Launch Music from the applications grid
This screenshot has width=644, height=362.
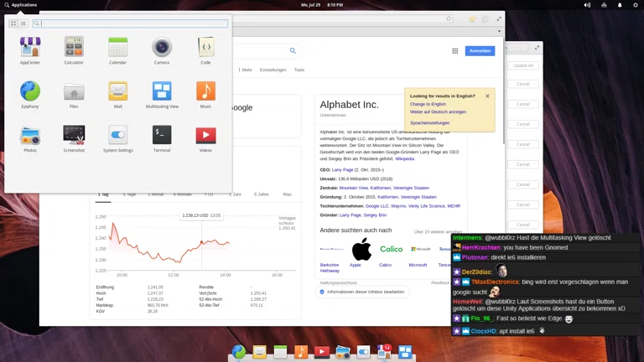[x=205, y=95]
